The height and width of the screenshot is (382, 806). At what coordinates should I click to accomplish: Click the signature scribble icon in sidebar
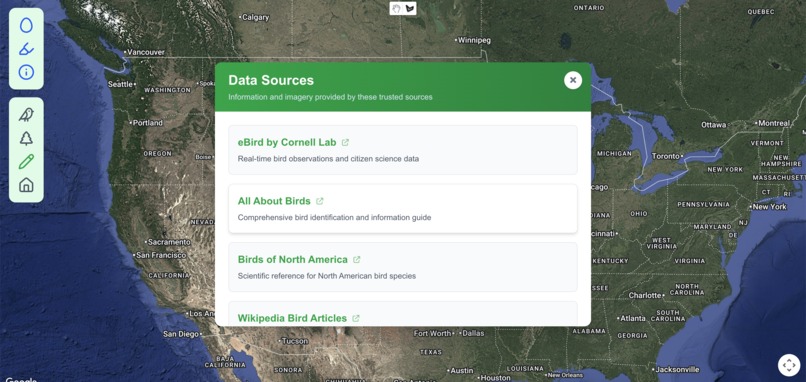[26, 49]
